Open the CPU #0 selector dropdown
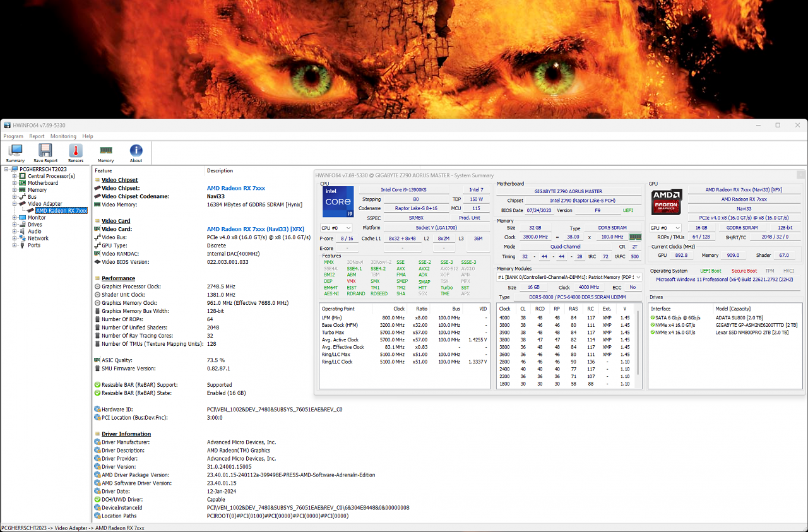Screen dimensions: 808x532 coord(336,228)
